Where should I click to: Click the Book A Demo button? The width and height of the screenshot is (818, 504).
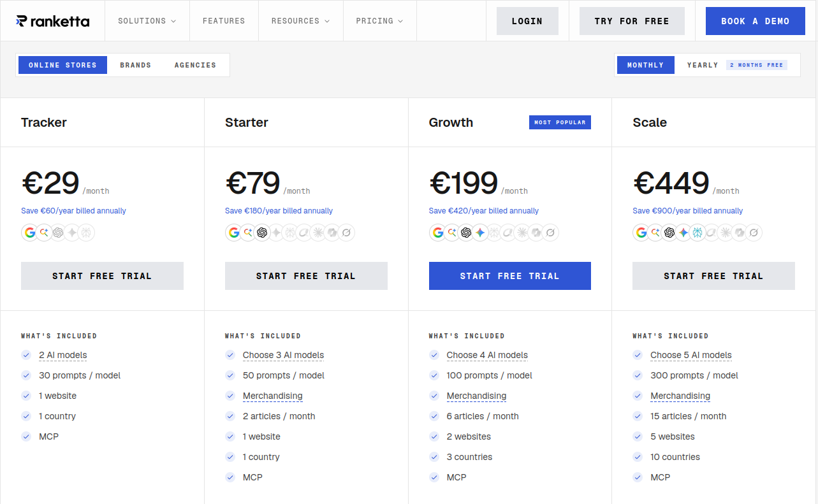point(756,21)
